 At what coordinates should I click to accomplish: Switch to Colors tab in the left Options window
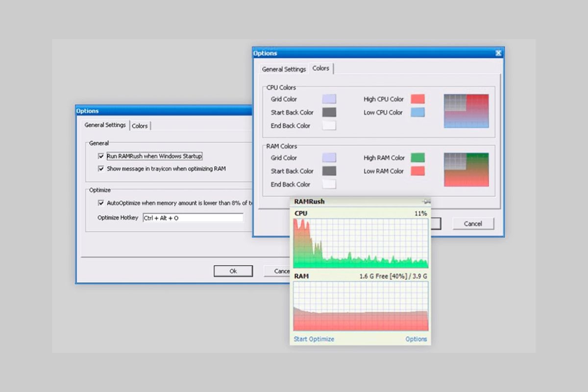140,126
